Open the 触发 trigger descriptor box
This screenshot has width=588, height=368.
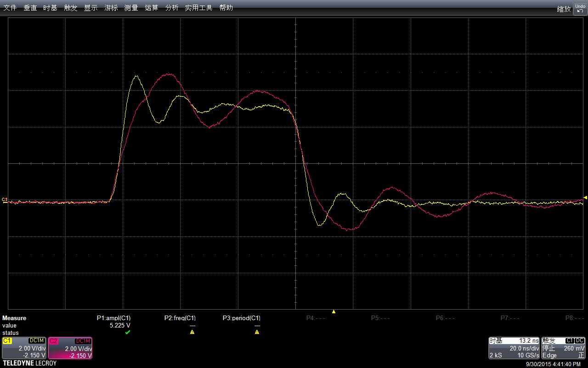coord(564,348)
